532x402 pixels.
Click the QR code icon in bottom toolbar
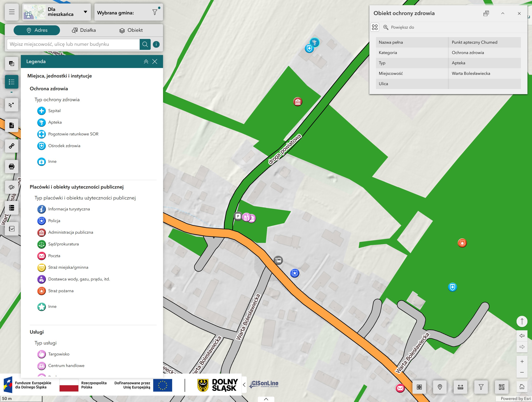coord(501,387)
